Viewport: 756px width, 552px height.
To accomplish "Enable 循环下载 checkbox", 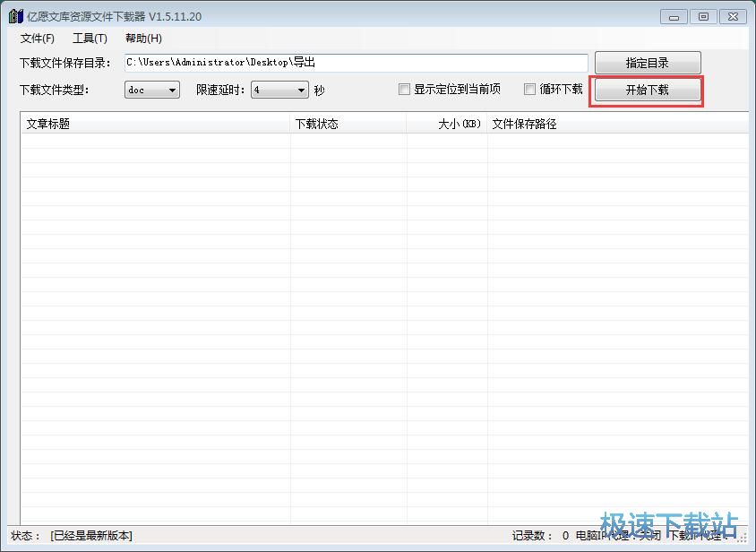I will coord(529,90).
